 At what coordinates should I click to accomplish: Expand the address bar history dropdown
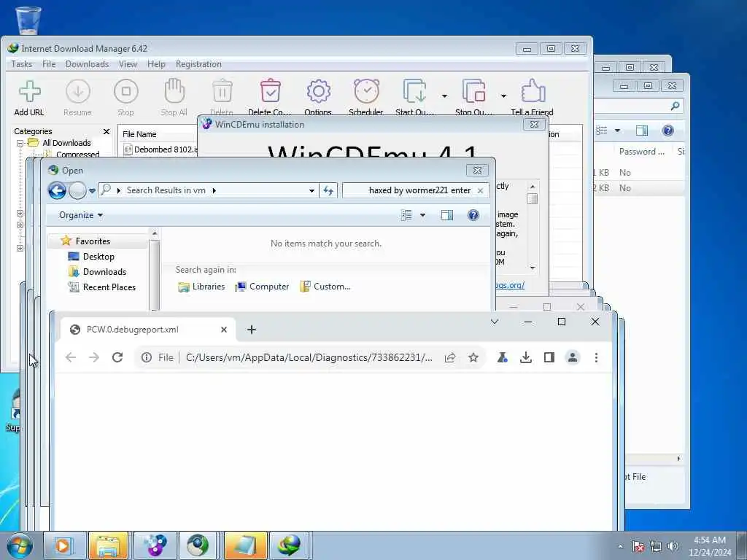(311, 190)
